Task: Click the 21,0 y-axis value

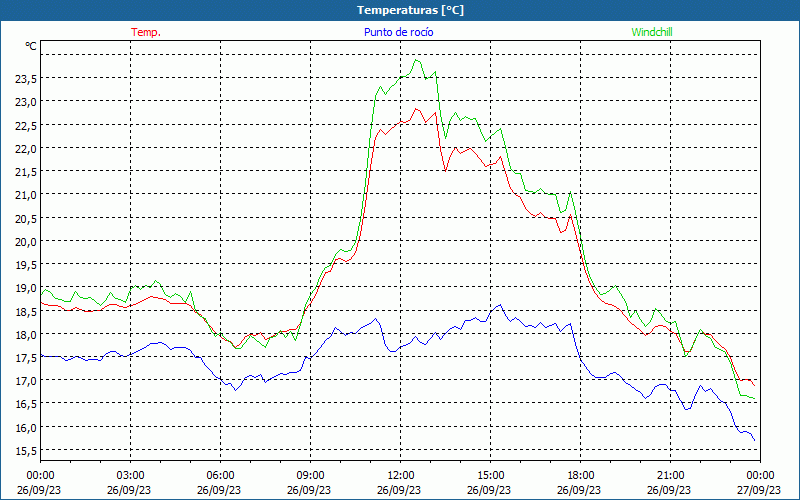Action: pos(26,195)
